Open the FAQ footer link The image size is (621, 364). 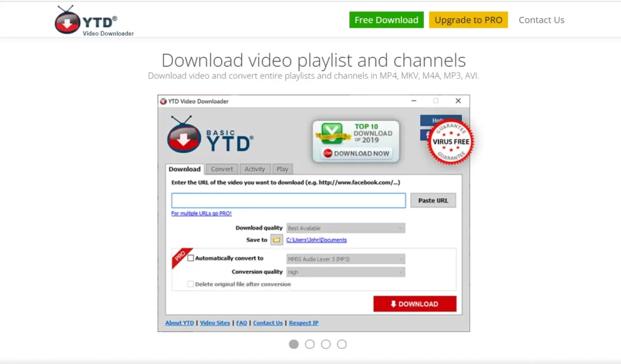[241, 323]
